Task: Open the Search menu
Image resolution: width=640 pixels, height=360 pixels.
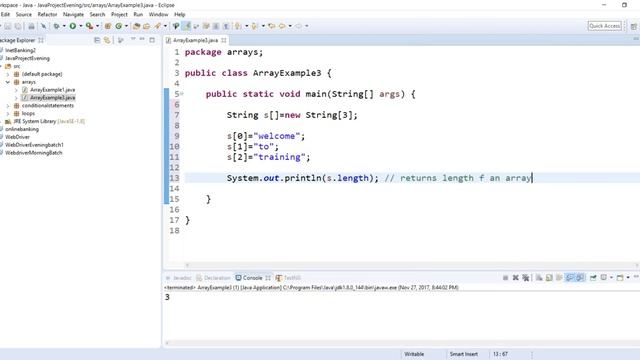Action: (97, 14)
